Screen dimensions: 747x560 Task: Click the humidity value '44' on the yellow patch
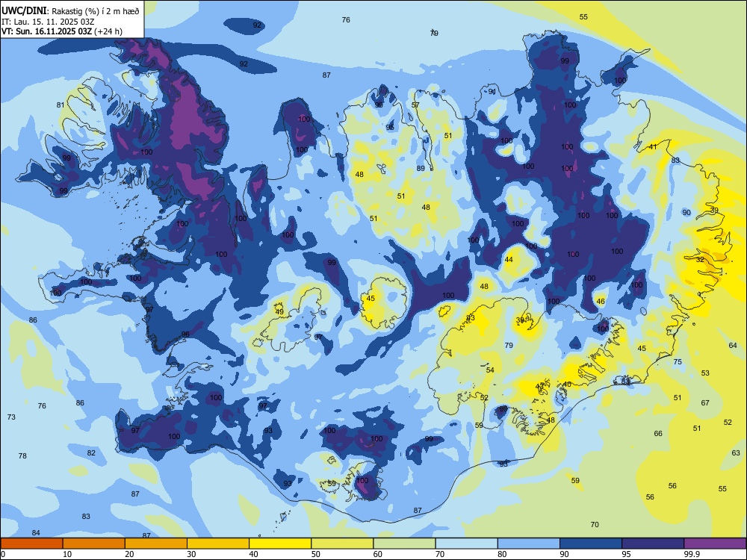click(x=509, y=260)
